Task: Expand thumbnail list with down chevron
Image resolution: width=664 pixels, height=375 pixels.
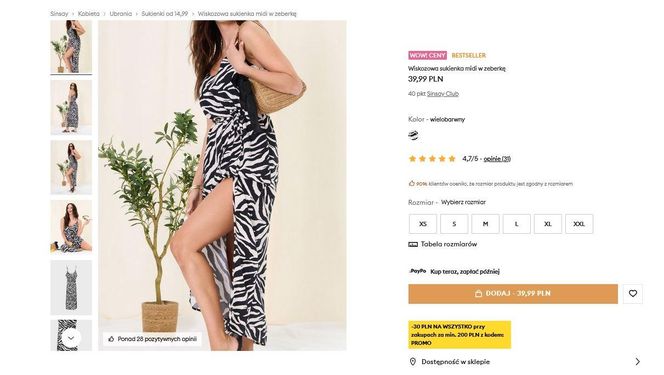Action: 71,338
